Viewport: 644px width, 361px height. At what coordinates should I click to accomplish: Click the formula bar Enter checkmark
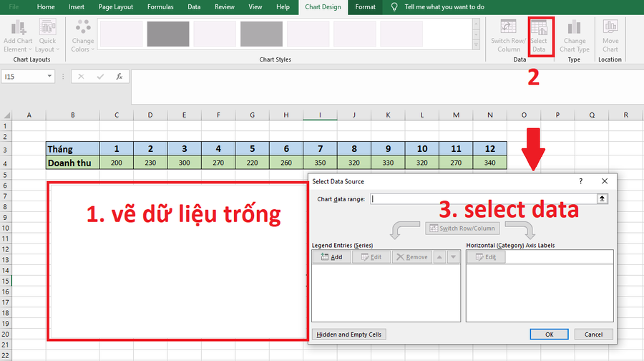pos(100,77)
